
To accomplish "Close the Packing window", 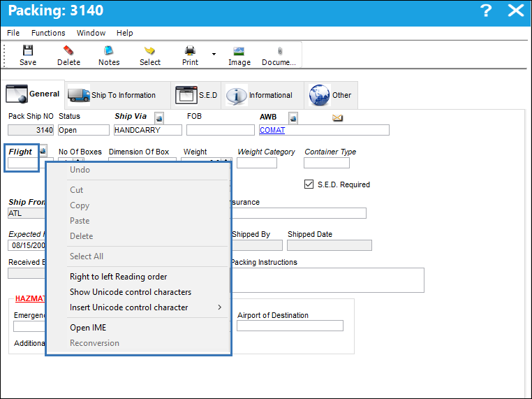I will [516, 10].
